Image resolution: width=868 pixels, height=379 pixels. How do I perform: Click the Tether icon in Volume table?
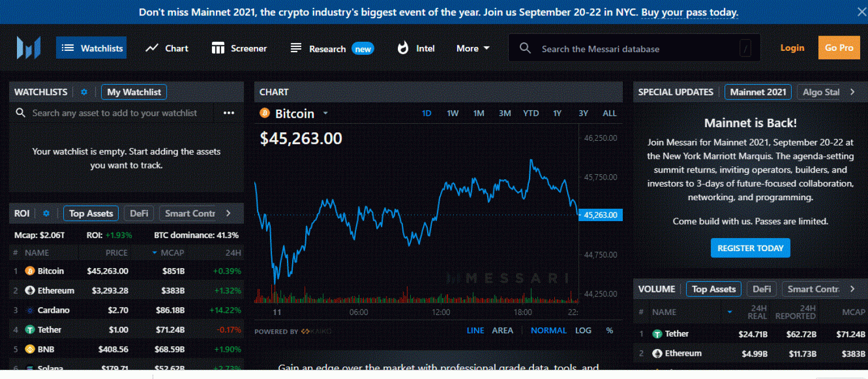pos(657,334)
